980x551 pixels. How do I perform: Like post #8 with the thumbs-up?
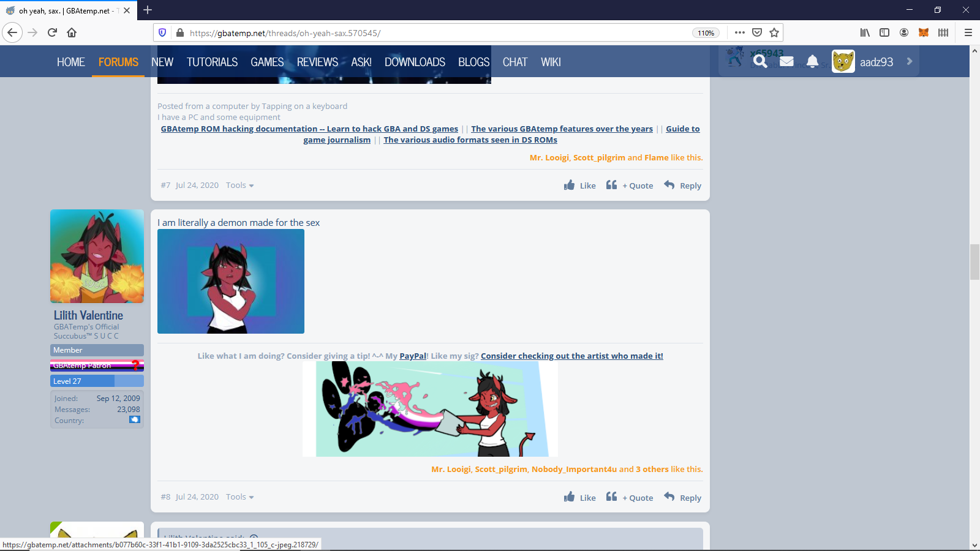pyautogui.click(x=579, y=498)
